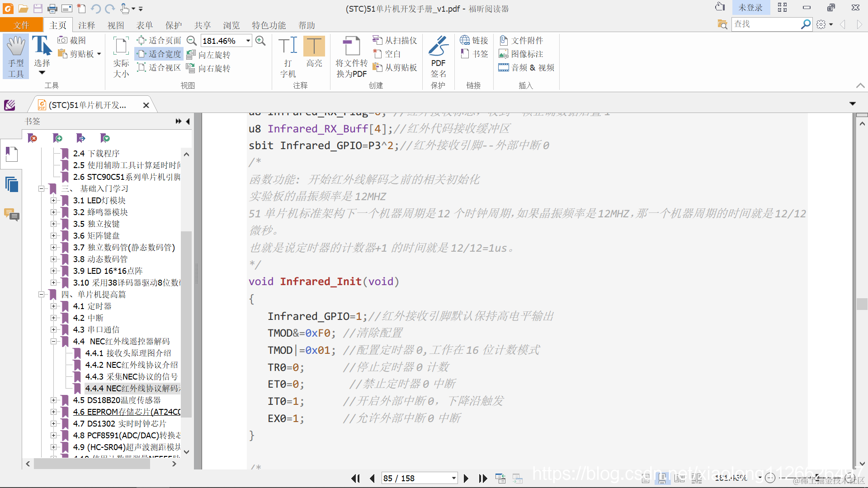Image resolution: width=868 pixels, height=488 pixels.
Task: Open the PDF Sign (PDF签名) tool
Action: 438,56
